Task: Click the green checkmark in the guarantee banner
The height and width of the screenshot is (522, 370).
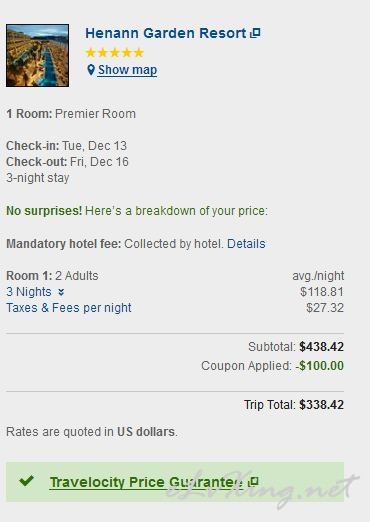Action: point(27,481)
